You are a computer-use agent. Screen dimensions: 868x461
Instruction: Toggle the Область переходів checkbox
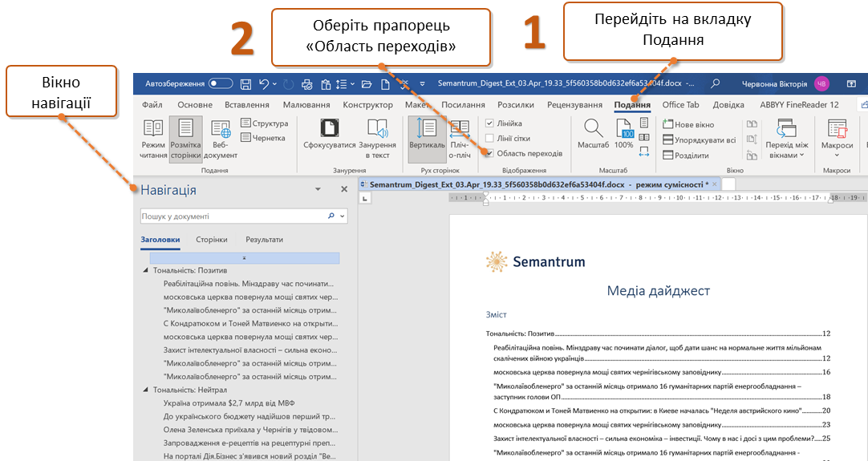coord(489,153)
